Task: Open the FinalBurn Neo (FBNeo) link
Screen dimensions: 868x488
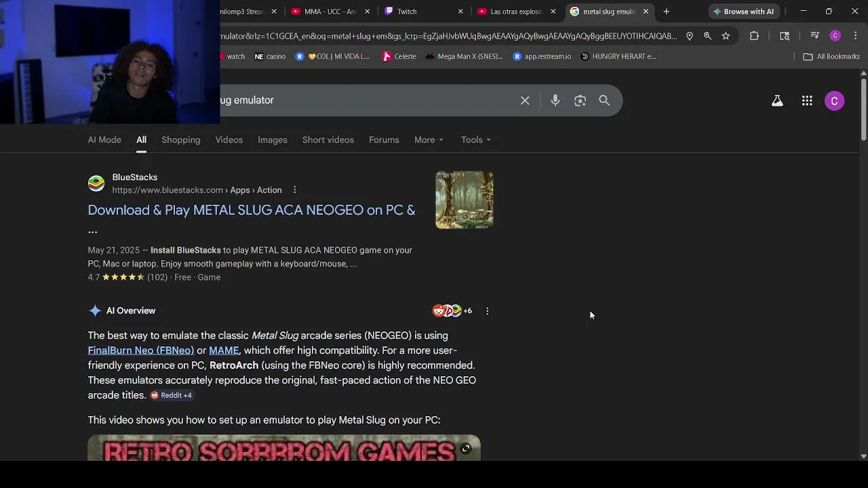Action: 141,350
